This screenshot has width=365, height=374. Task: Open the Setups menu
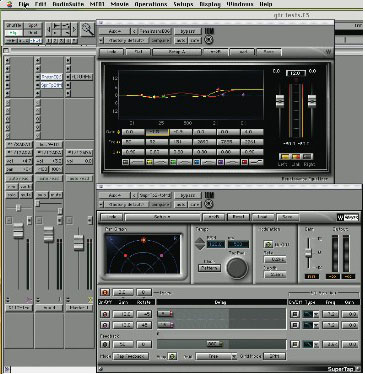coord(183,4)
